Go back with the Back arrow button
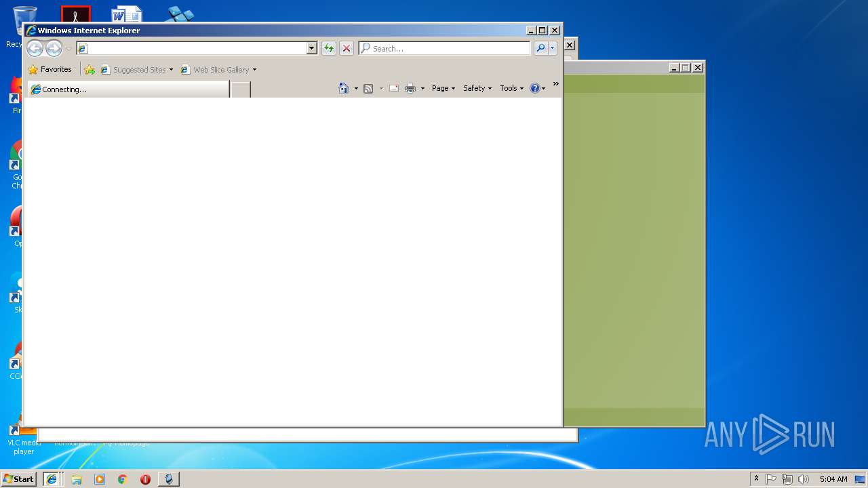This screenshot has width=868, height=488. (x=35, y=48)
